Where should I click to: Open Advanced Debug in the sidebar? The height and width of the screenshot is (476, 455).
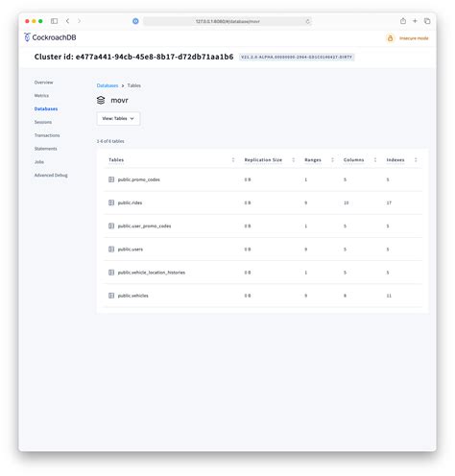tap(51, 175)
